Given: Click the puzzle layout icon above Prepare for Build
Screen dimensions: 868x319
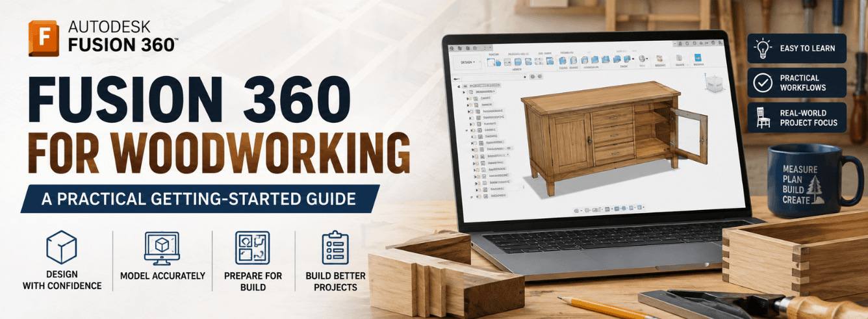Looking at the screenshot, I should point(252,247).
